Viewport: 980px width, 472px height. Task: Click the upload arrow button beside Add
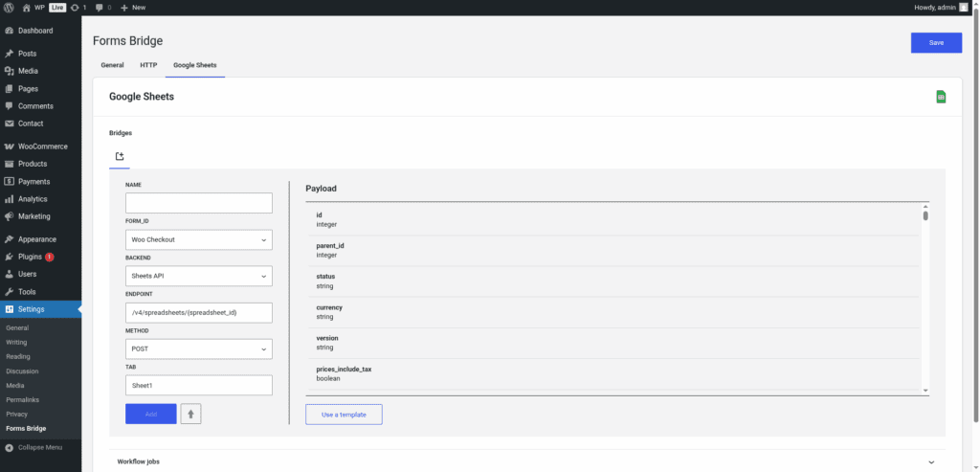pos(191,414)
